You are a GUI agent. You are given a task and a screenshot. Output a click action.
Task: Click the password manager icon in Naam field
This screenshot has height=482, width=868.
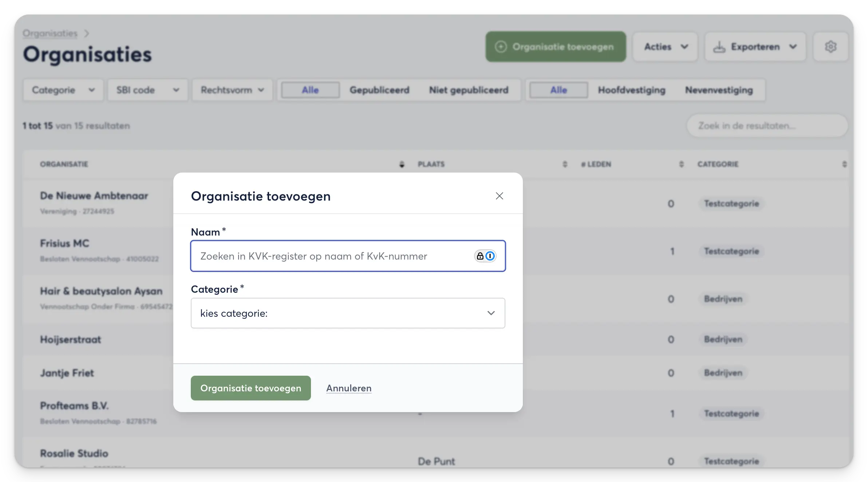485,256
